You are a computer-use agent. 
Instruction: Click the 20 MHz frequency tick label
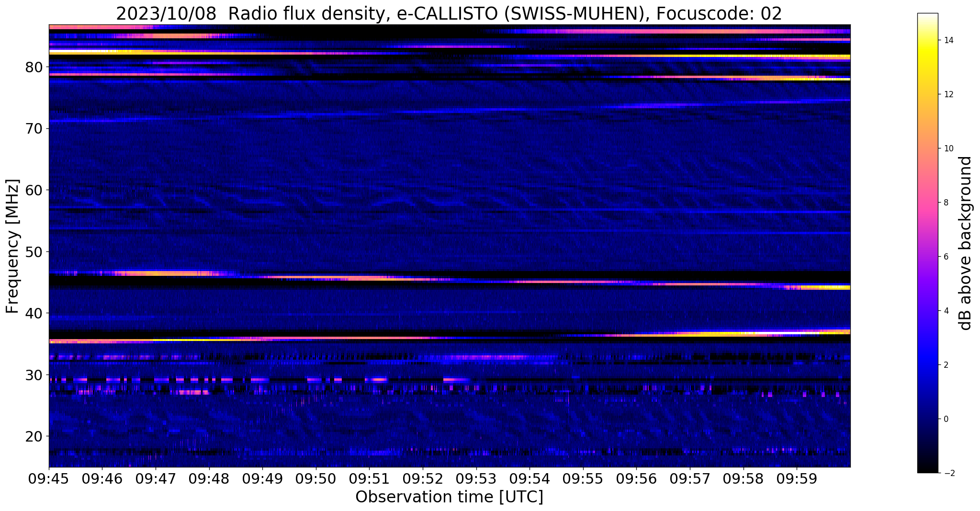click(x=34, y=436)
